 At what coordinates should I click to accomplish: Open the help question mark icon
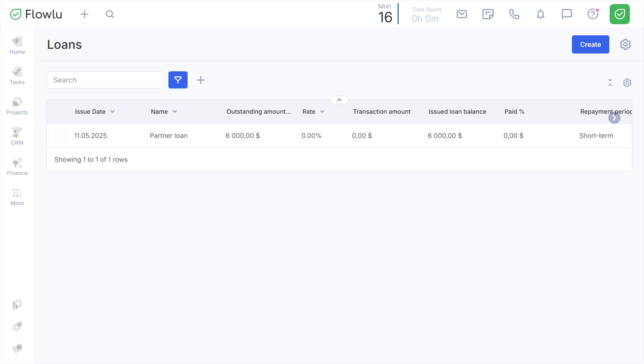pyautogui.click(x=593, y=14)
